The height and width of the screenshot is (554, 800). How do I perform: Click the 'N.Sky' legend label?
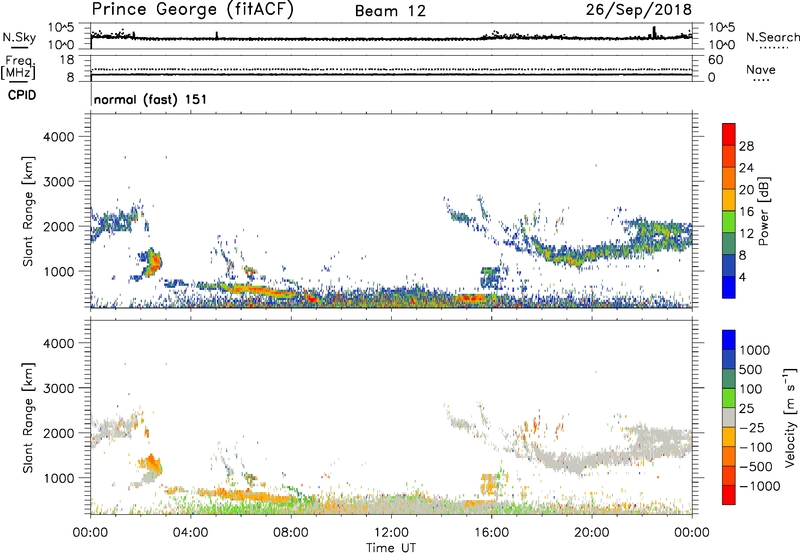pos(19,37)
